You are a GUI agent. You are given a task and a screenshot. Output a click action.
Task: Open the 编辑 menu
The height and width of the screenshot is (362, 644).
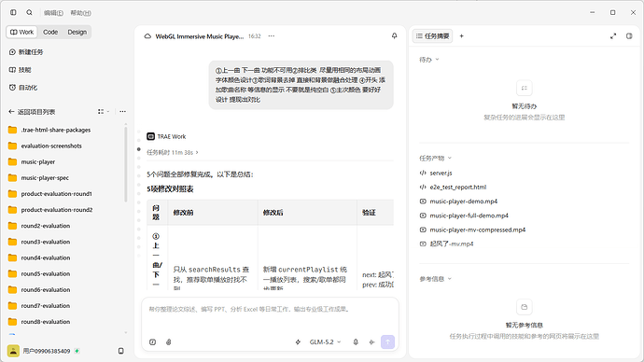[53, 13]
